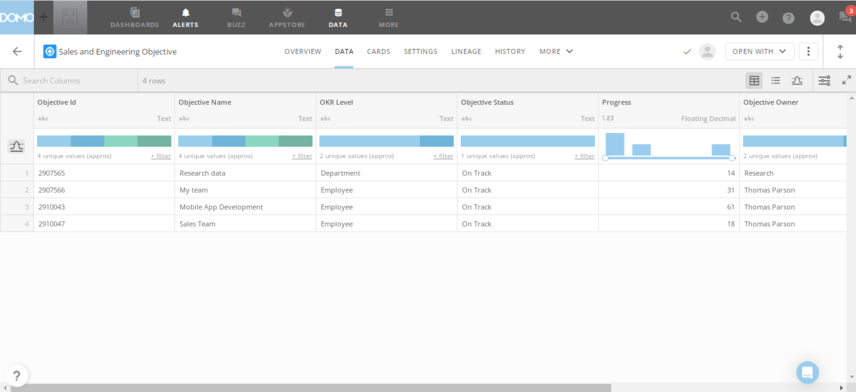
Task: Toggle the statistics distribution view
Action: 797,81
